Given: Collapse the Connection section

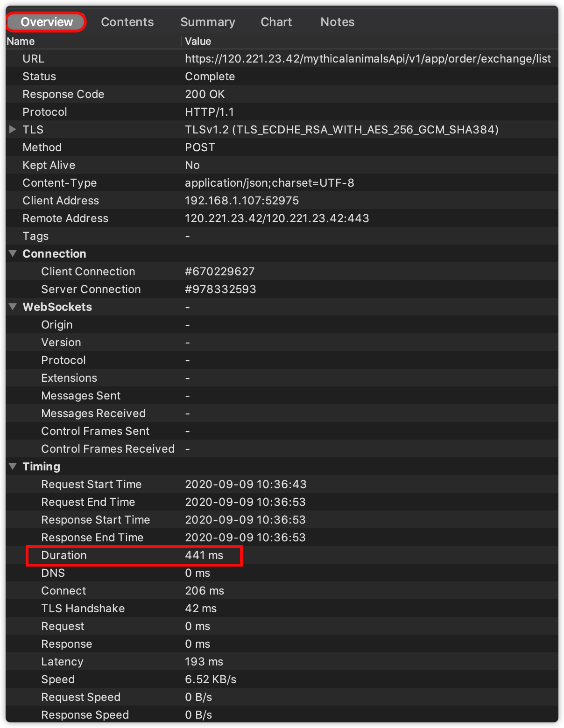Looking at the screenshot, I should pyautogui.click(x=13, y=253).
